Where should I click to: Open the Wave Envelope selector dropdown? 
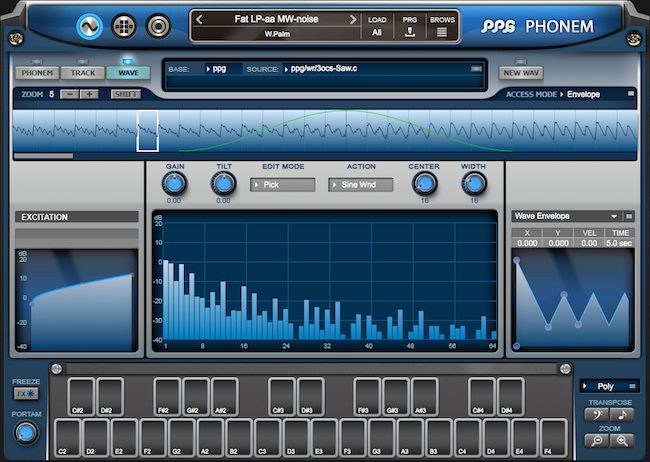coord(566,216)
